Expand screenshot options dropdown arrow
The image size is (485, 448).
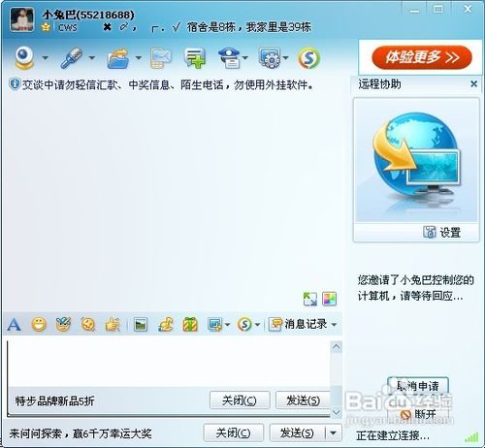pyautogui.click(x=227, y=324)
